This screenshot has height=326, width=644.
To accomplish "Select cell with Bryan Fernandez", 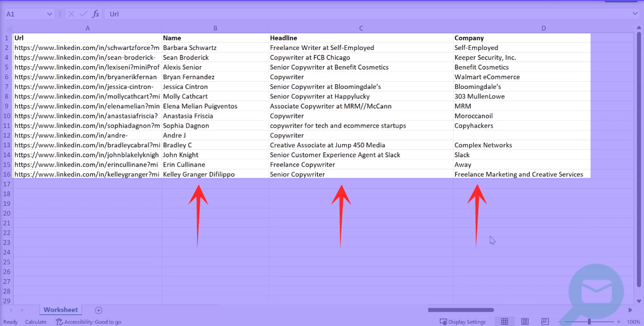I will click(x=215, y=77).
